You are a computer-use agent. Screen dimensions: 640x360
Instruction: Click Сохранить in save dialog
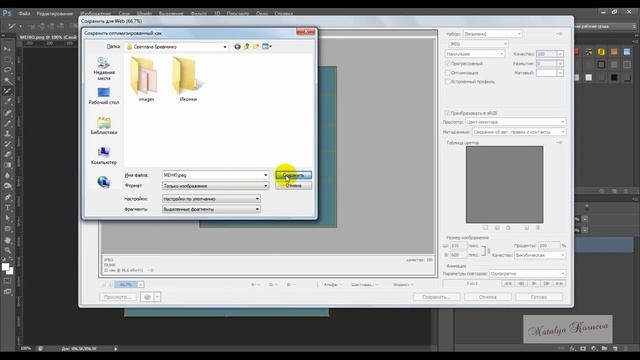(x=293, y=175)
